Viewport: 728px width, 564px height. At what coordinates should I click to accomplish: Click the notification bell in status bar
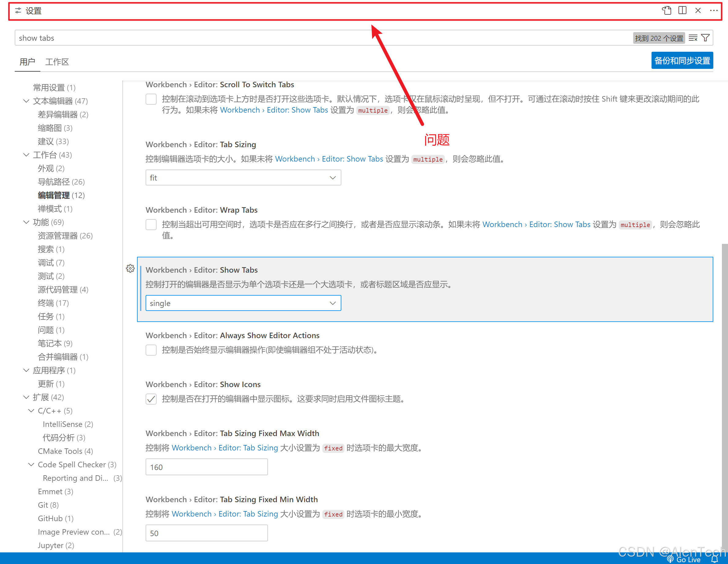[714, 559]
